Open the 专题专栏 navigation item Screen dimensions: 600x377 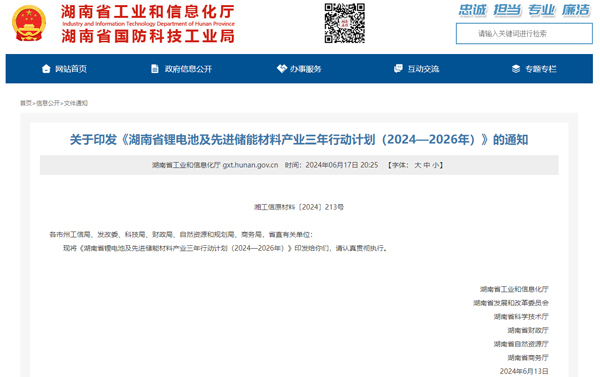coord(541,69)
